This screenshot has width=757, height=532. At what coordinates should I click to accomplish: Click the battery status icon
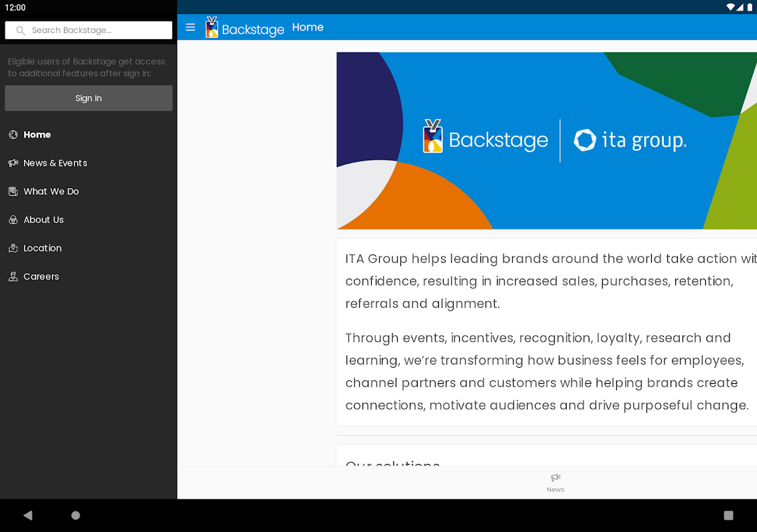pos(750,7)
